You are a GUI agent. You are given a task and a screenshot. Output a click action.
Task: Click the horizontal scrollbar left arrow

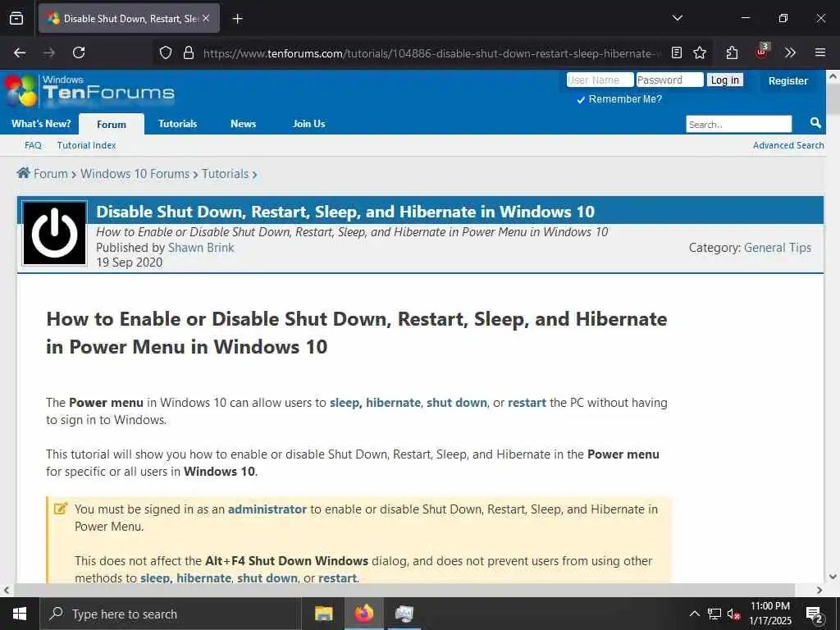[x=7, y=591]
